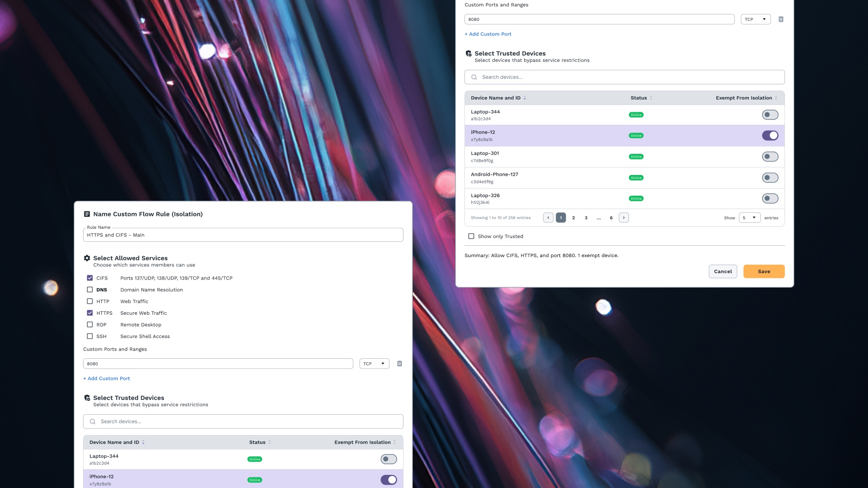The image size is (868, 488).
Task: Toggle Exempt From Isolation for Laptop-344
Action: [x=770, y=114]
